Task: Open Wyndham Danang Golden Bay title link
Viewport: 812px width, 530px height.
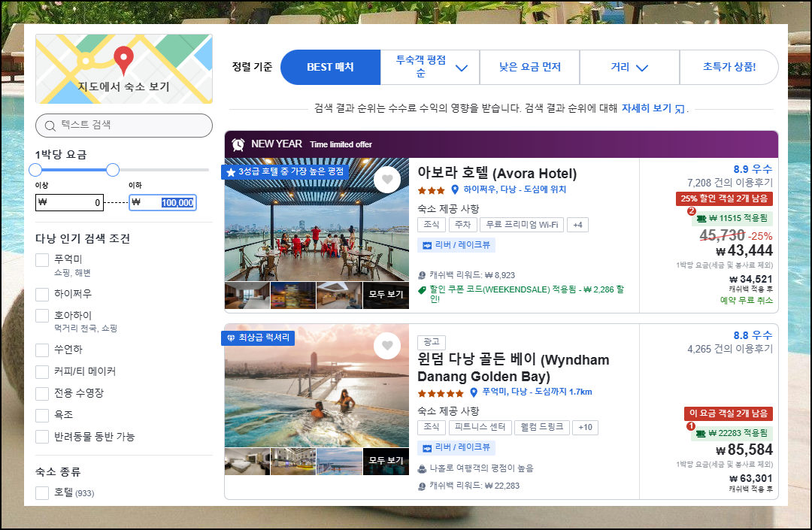Action: 514,368
